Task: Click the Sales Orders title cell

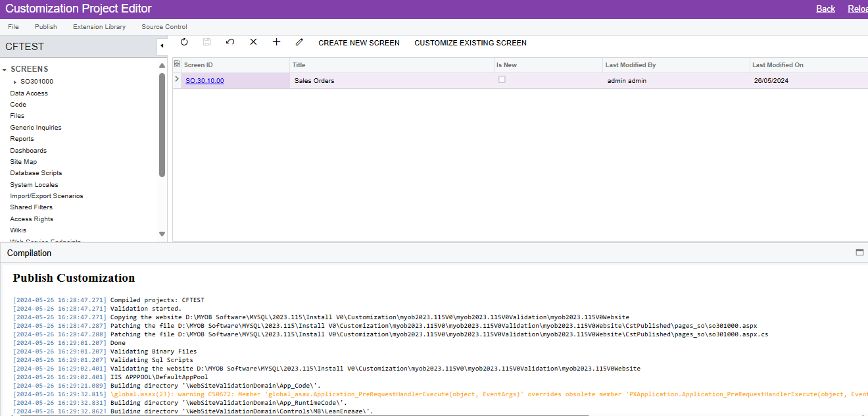Action: click(392, 80)
